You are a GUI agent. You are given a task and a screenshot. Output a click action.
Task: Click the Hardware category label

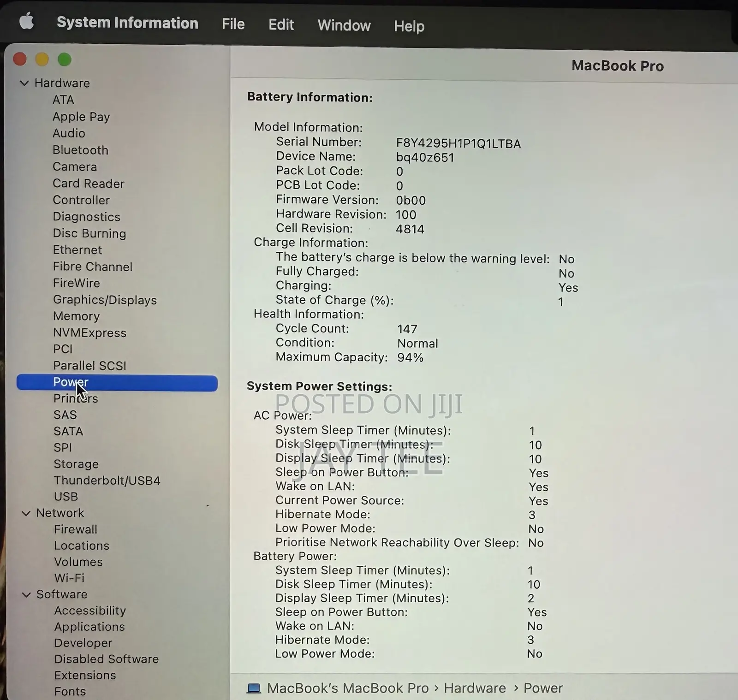click(x=62, y=83)
